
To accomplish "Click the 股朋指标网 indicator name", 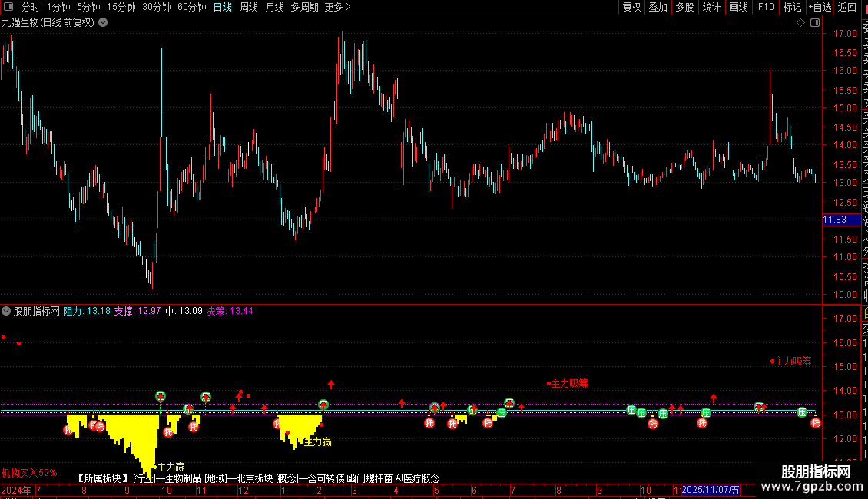I will (x=37, y=311).
